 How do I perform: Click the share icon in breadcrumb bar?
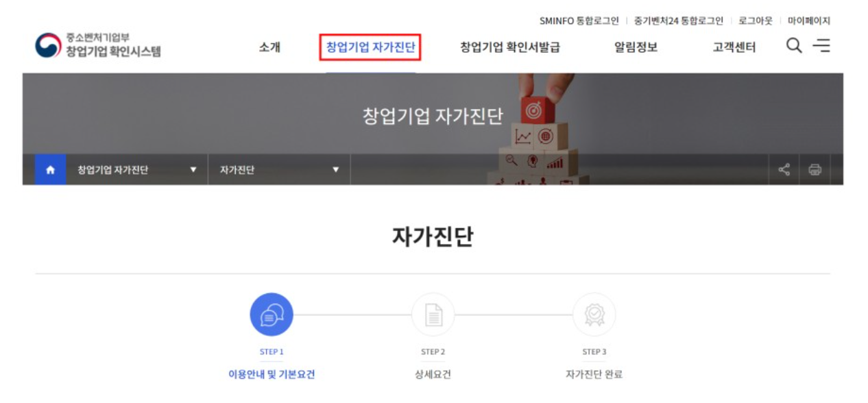[784, 170]
